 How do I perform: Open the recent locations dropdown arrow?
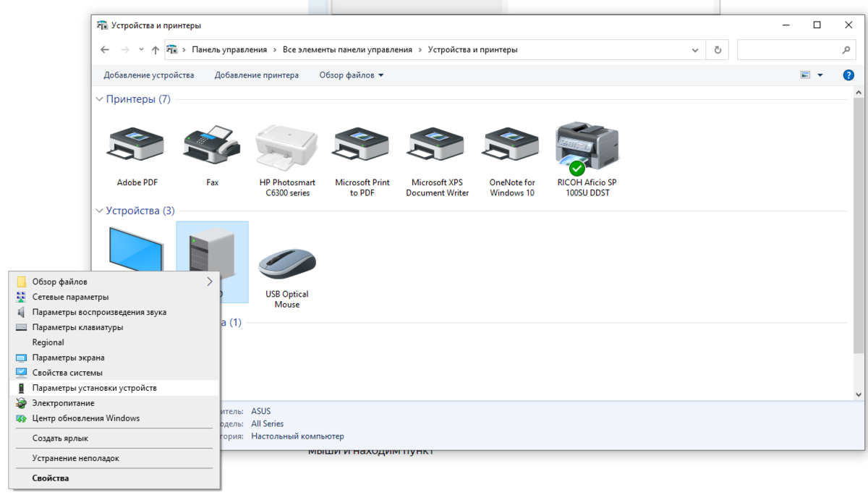tap(142, 50)
